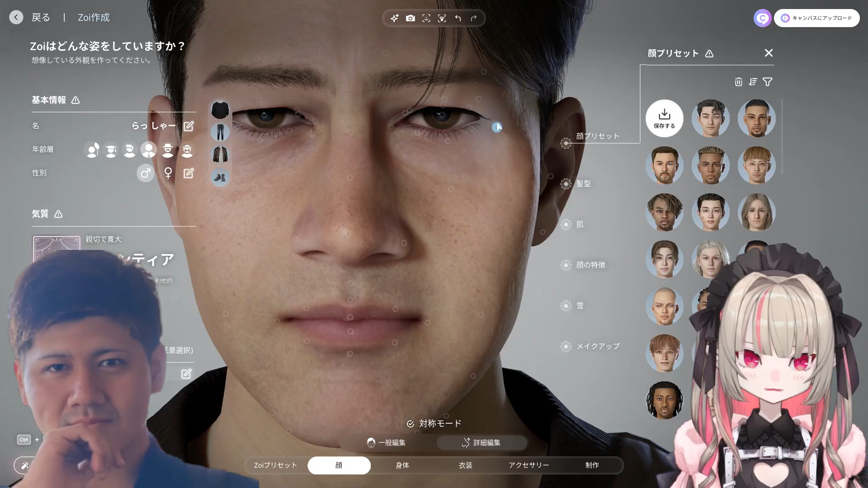The height and width of the screenshot is (488, 868).
Task: Click the face capture frame icon
Action: click(426, 18)
